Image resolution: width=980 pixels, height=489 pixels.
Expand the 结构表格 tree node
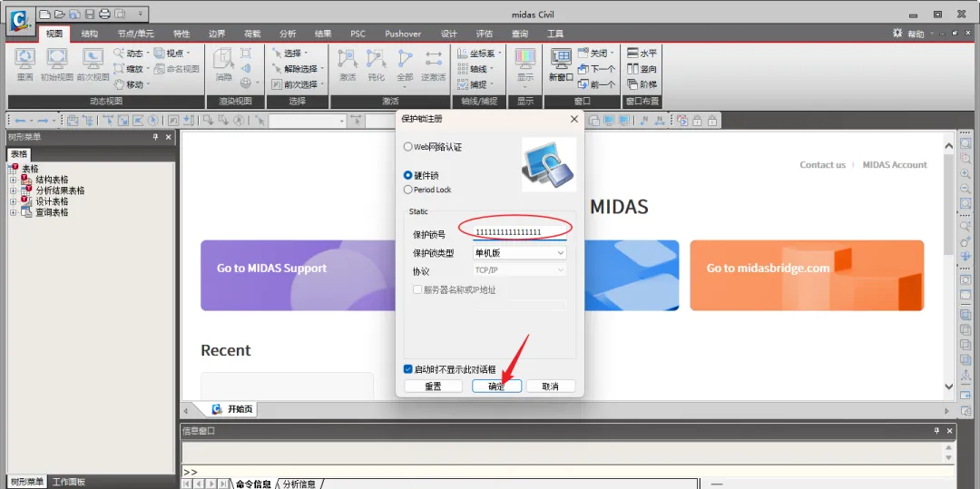(x=13, y=180)
